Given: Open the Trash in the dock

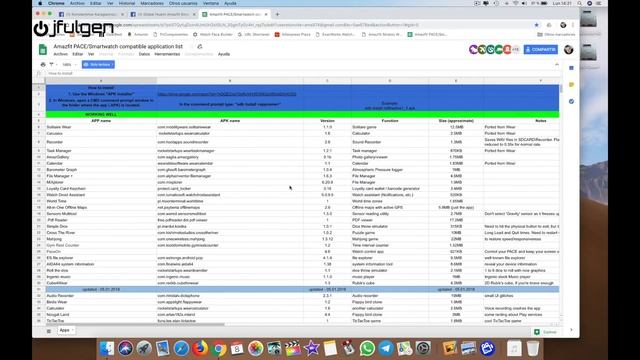Looking at the screenshot, I should [x=533, y=348].
